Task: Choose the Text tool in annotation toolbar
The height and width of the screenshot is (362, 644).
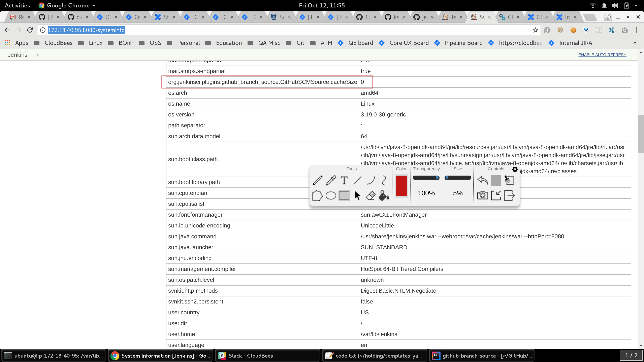Action: coord(344,180)
